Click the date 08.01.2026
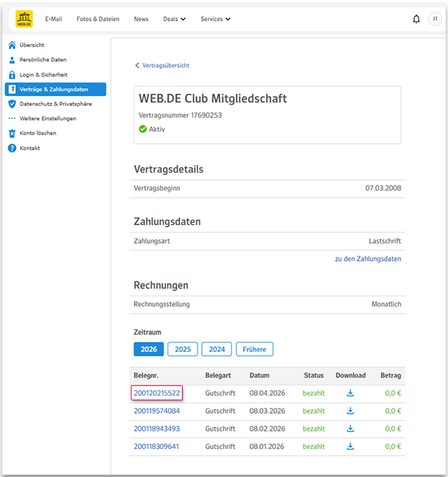448x477 pixels. [267, 446]
